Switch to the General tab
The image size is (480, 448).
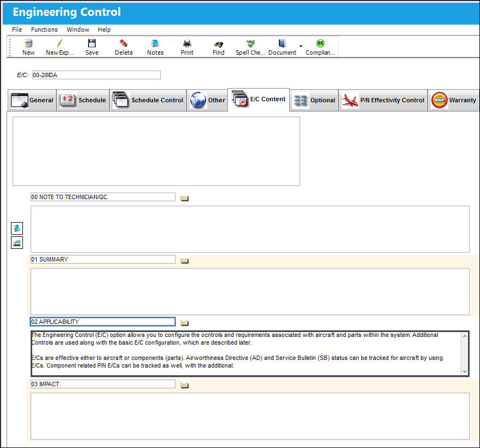coord(32,100)
